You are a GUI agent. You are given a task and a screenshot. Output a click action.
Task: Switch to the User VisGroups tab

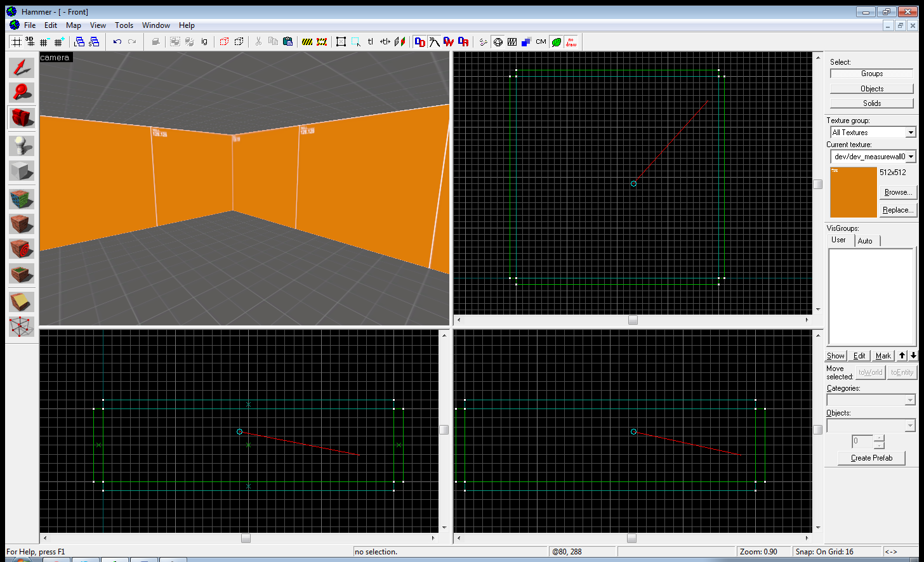coord(839,240)
